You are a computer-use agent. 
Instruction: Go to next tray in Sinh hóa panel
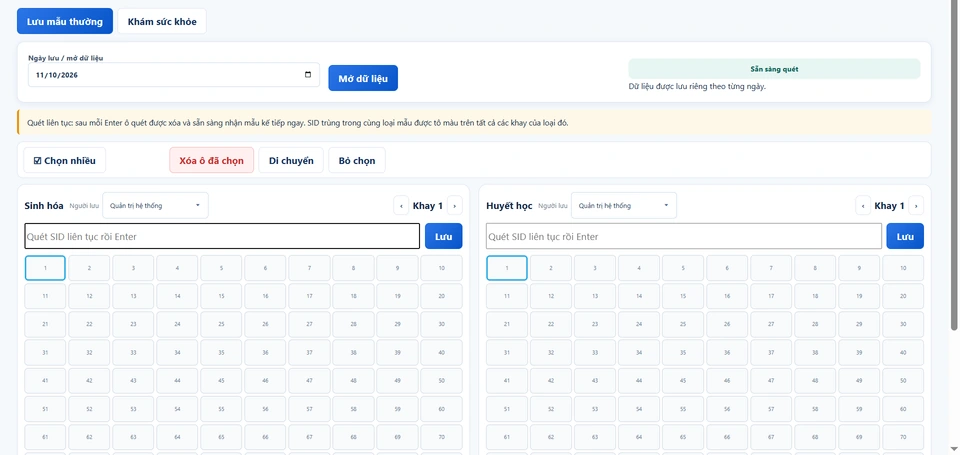tap(454, 206)
